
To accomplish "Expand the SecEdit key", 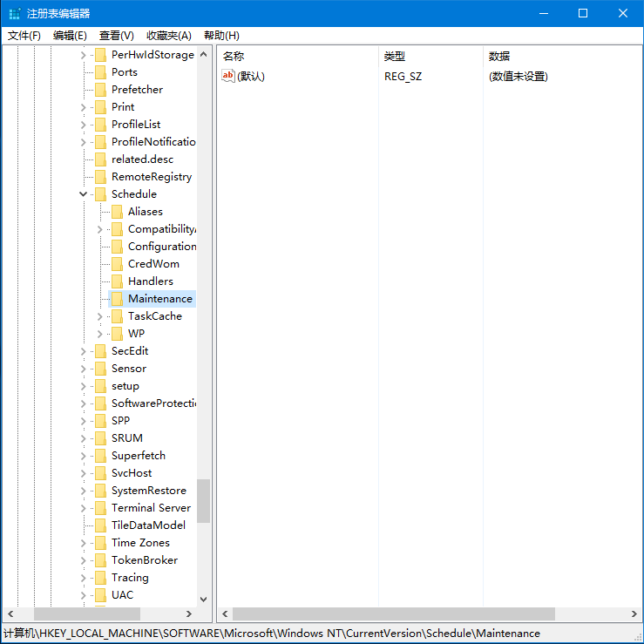I will (83, 351).
